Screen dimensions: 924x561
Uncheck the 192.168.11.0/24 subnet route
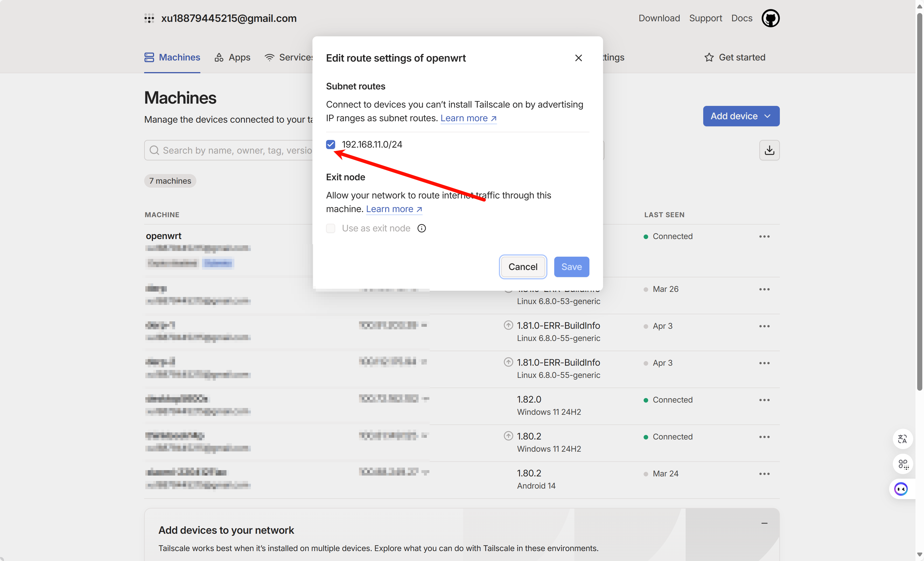(330, 145)
